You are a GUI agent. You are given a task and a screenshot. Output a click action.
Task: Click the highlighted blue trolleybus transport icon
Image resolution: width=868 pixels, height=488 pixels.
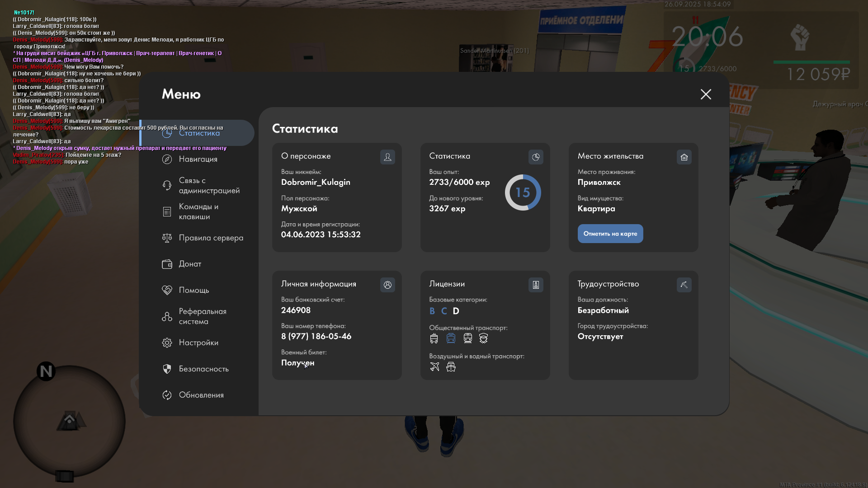(451, 338)
